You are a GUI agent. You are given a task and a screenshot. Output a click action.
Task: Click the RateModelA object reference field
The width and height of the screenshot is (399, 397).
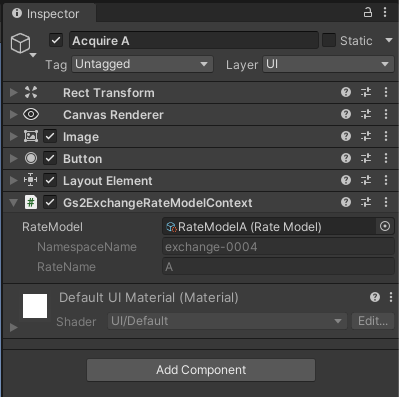click(269, 227)
